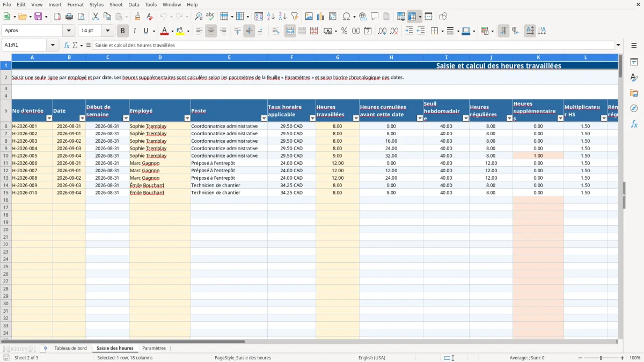The width and height of the screenshot is (644, 362).
Task: Open the font name dropdown
Action: point(69,31)
